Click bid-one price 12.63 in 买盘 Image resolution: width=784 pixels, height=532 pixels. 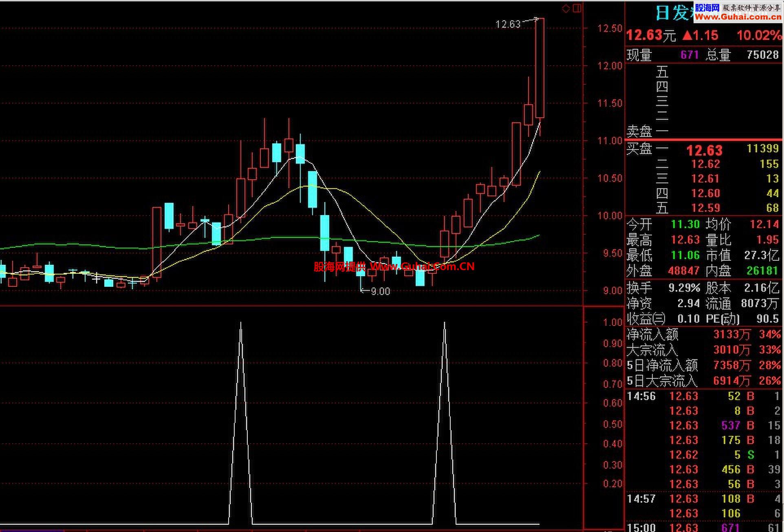coord(705,150)
